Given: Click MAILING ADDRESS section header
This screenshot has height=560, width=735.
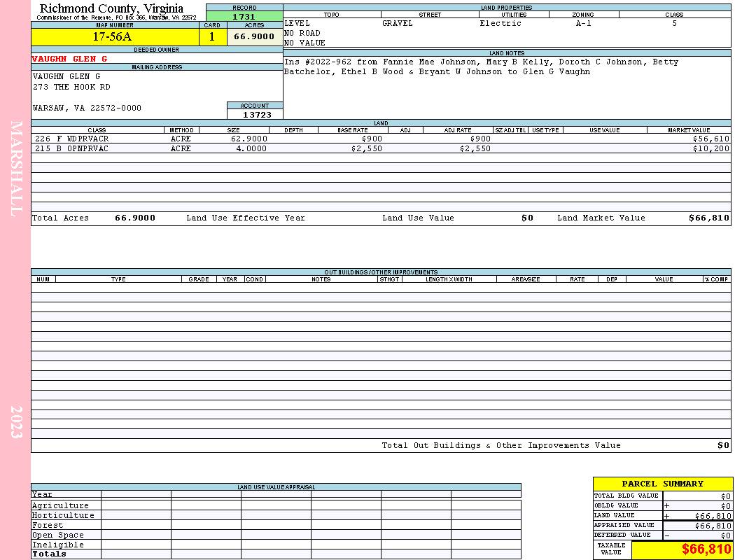Looking at the screenshot, I should click(x=157, y=67).
